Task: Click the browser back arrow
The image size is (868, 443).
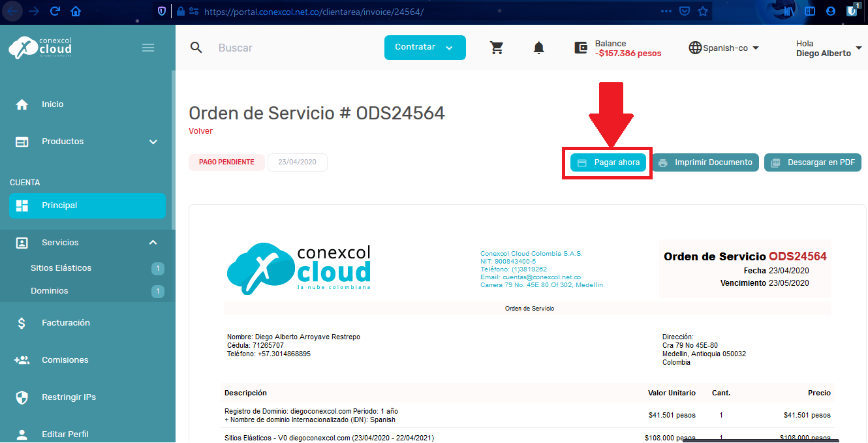Action: coord(13,11)
